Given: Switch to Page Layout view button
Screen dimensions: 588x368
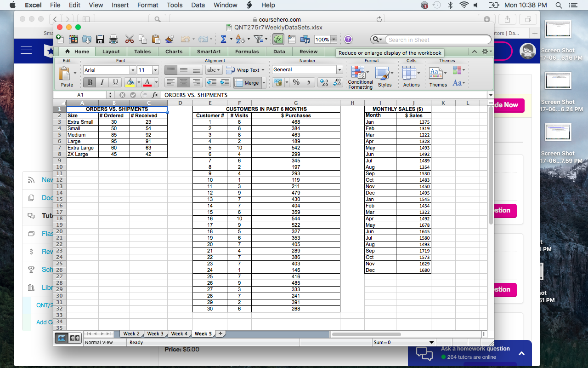Looking at the screenshot, I should point(75,338).
